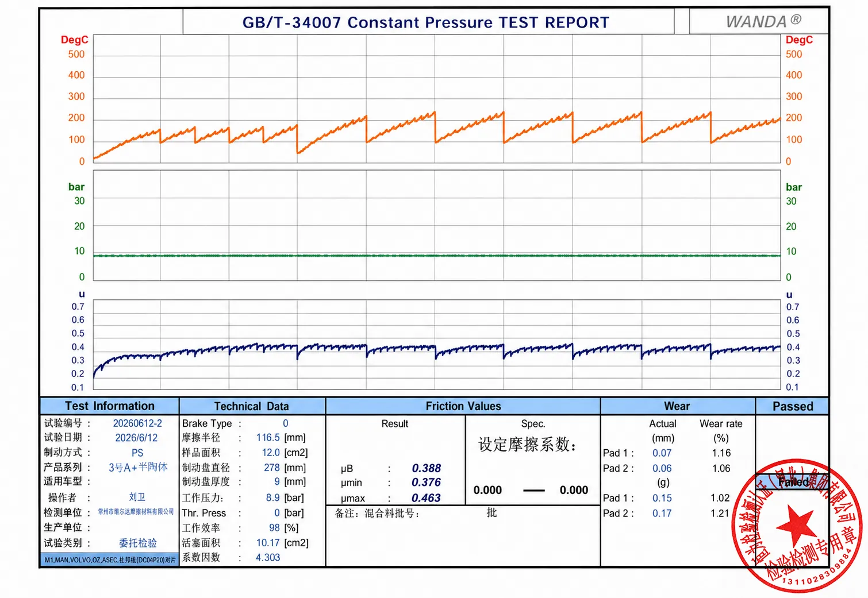The image size is (868, 598).
Task: Select the μmax value 0.463
Action: (427, 498)
